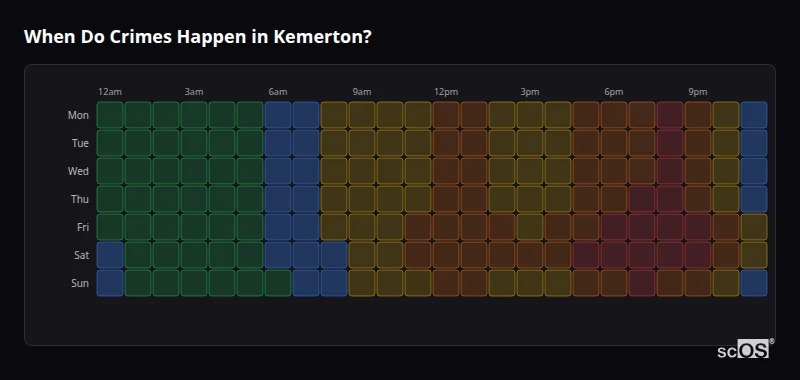Click the 6am column label
Viewport: 800px width, 380px height.
[278, 92]
